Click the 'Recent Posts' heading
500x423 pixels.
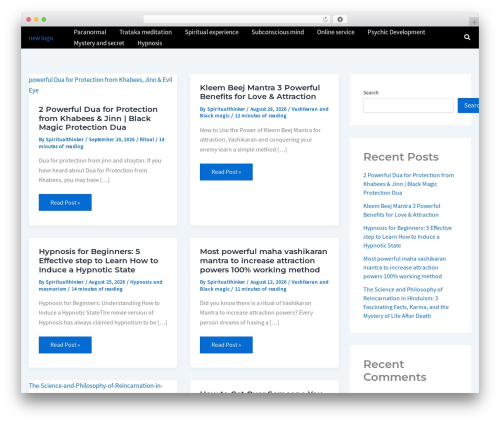click(401, 157)
